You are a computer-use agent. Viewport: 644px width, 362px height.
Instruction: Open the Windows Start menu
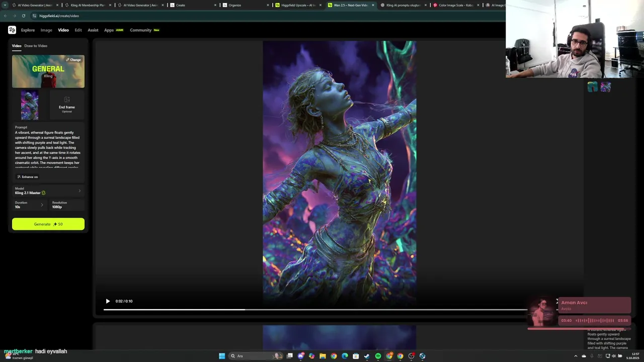[222, 356]
